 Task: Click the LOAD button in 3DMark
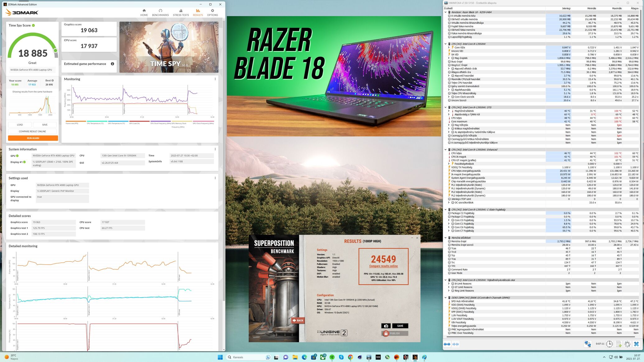point(20,125)
